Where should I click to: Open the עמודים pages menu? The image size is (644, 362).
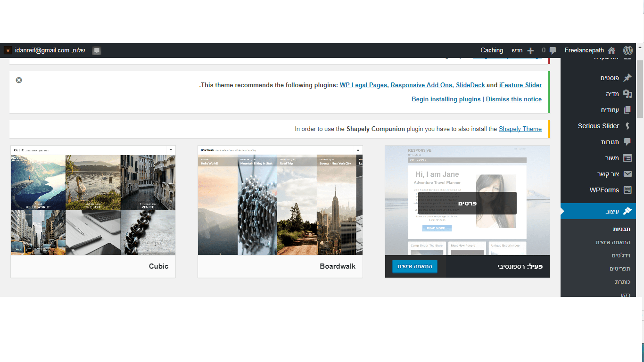point(610,110)
